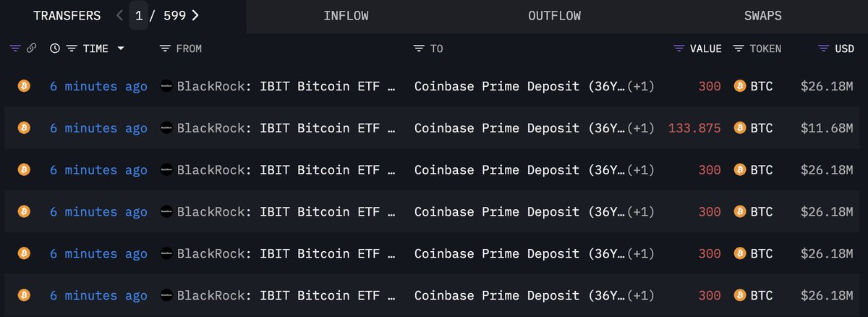
Task: Open first row's BlackRock IBIT sender link
Action: coord(286,87)
